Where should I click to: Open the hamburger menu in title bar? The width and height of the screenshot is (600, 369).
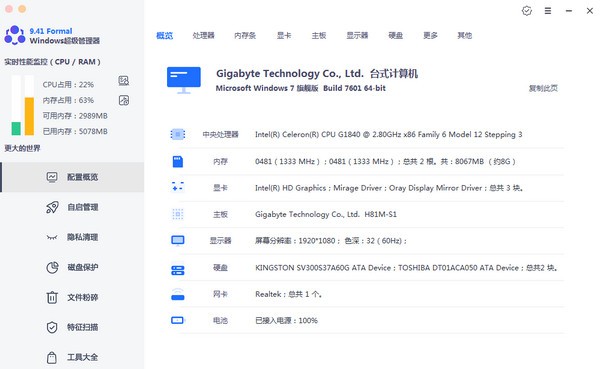[x=548, y=11]
